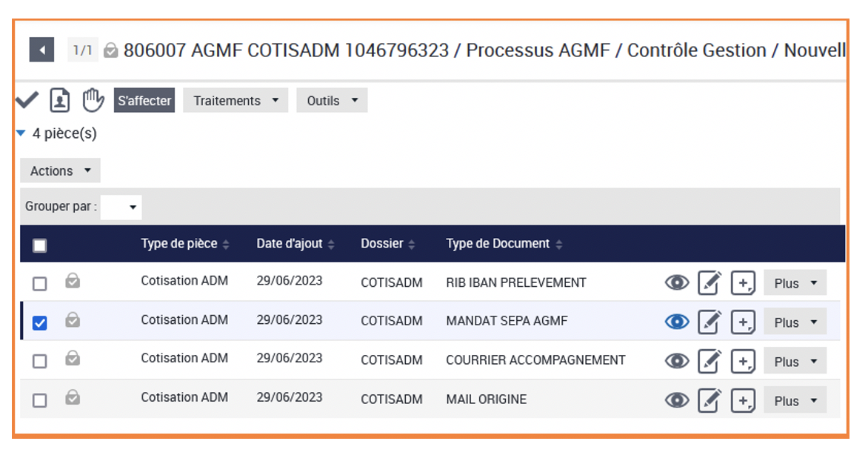This screenshot has width=868, height=461.
Task: Toggle the select-all checkbox in table header
Action: (x=40, y=245)
